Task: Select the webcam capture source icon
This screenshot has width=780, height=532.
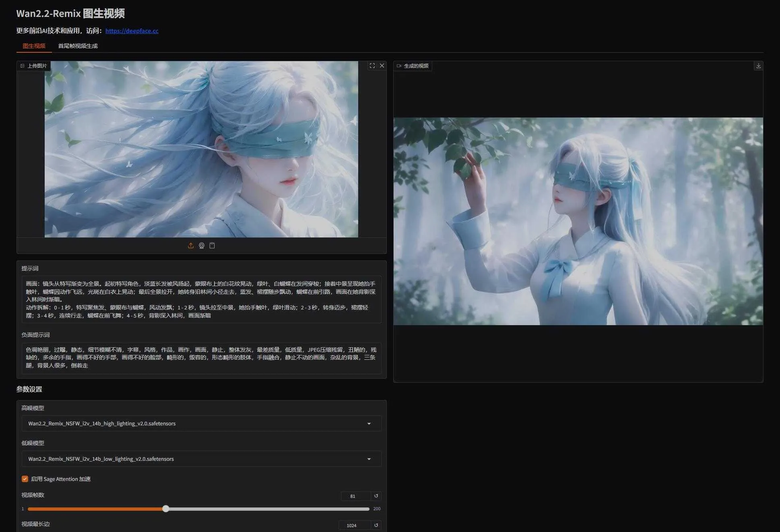Action: click(202, 245)
